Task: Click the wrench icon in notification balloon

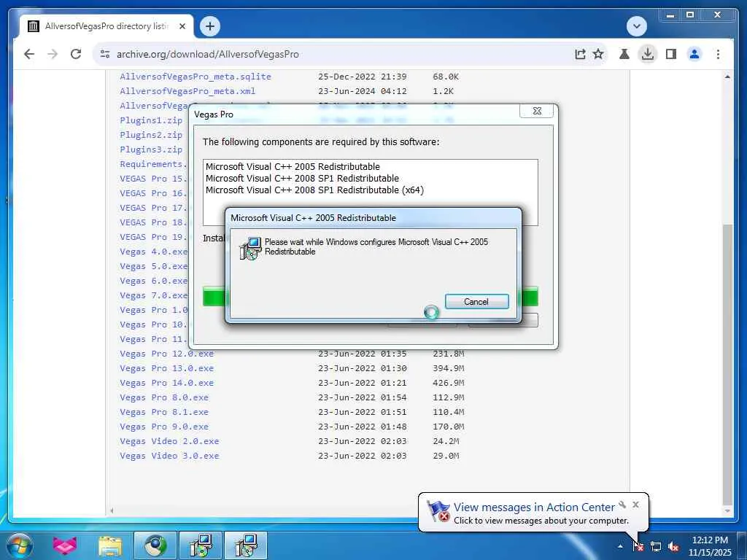Action: [x=622, y=505]
